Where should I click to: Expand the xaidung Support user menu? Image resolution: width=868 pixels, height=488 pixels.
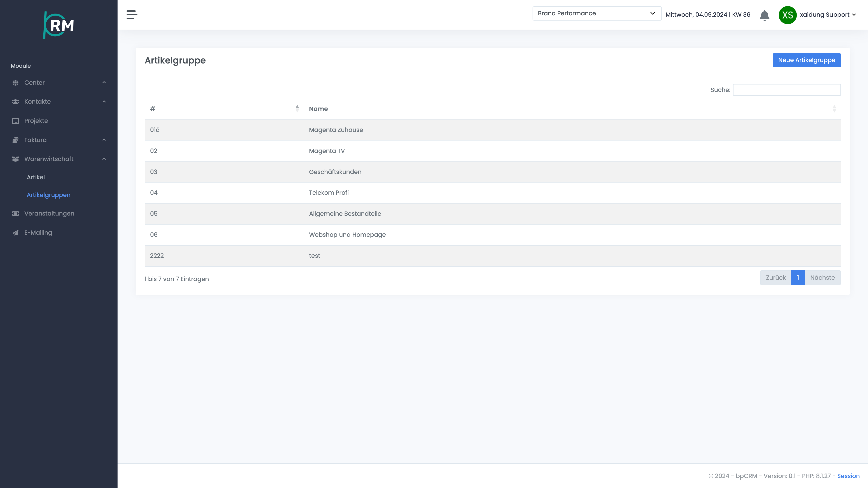828,14
